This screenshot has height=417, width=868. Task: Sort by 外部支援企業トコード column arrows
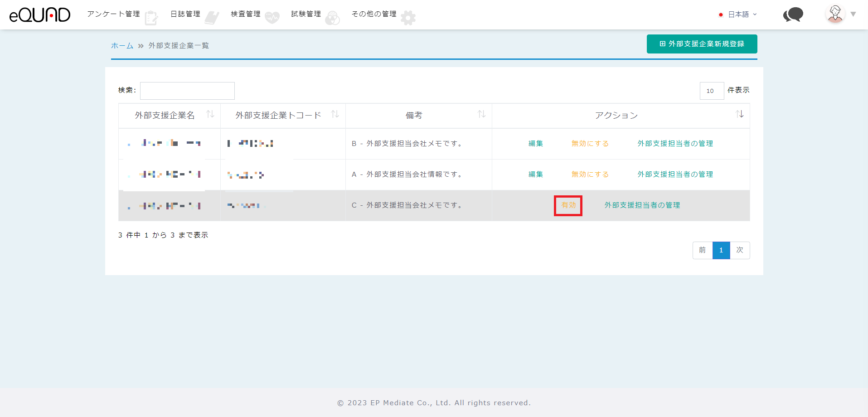[x=335, y=114]
